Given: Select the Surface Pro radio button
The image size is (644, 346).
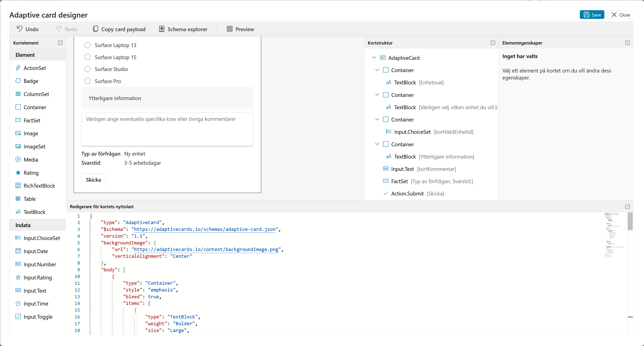Looking at the screenshot, I should coord(87,81).
